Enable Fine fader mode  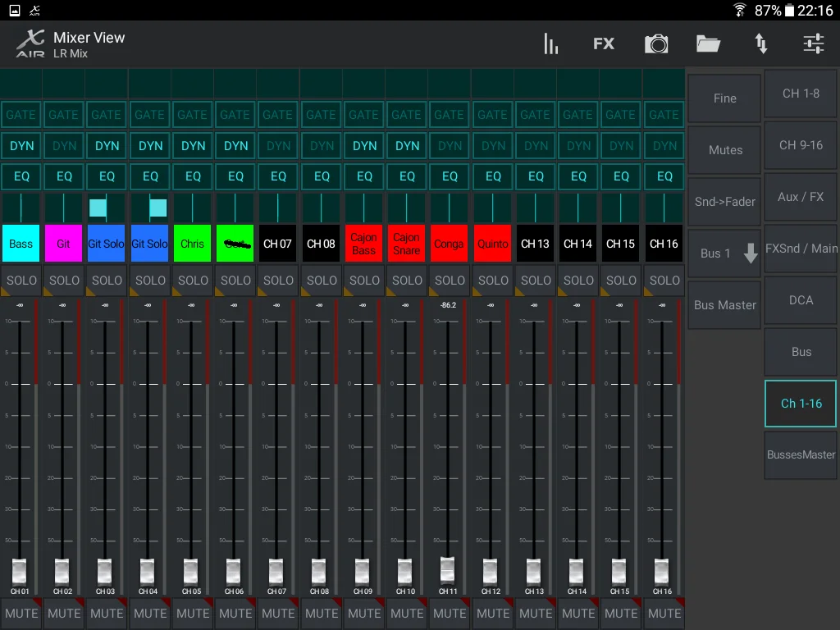pos(724,98)
